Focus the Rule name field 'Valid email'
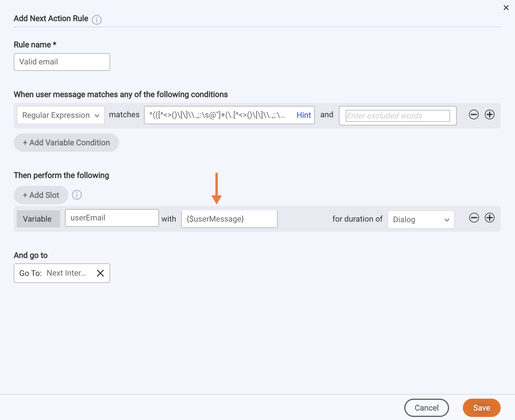Screen dimensions: 515x420 coord(62,62)
